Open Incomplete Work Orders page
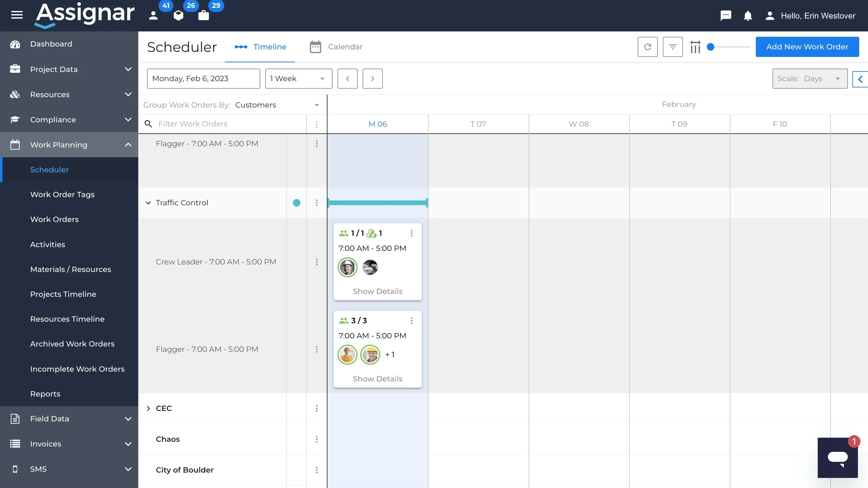Viewport: 868px width, 488px height. coord(77,369)
